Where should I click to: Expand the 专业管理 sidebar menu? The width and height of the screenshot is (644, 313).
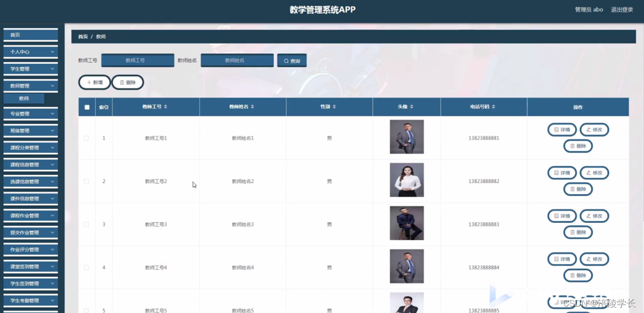tap(30, 114)
